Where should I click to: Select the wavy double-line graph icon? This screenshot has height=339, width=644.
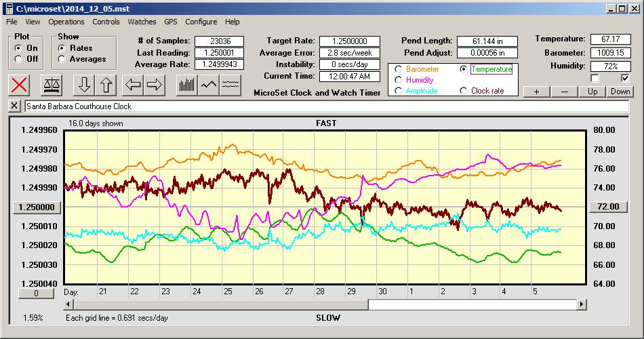(x=230, y=85)
